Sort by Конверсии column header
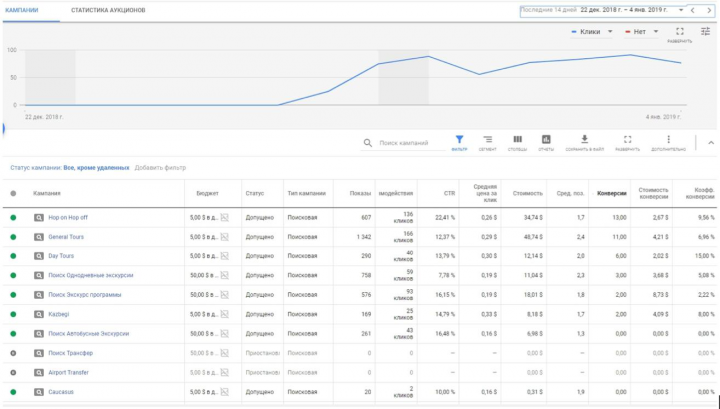The image size is (720, 409). (x=612, y=193)
